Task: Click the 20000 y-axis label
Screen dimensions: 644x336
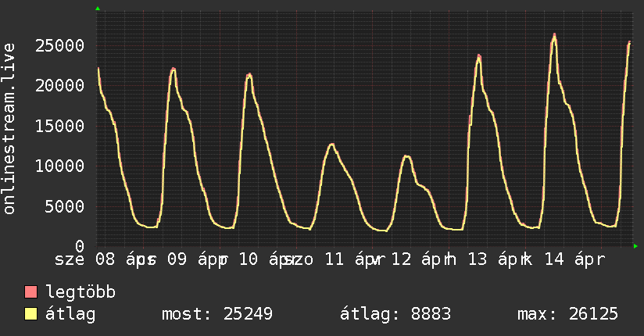Action: (59, 85)
